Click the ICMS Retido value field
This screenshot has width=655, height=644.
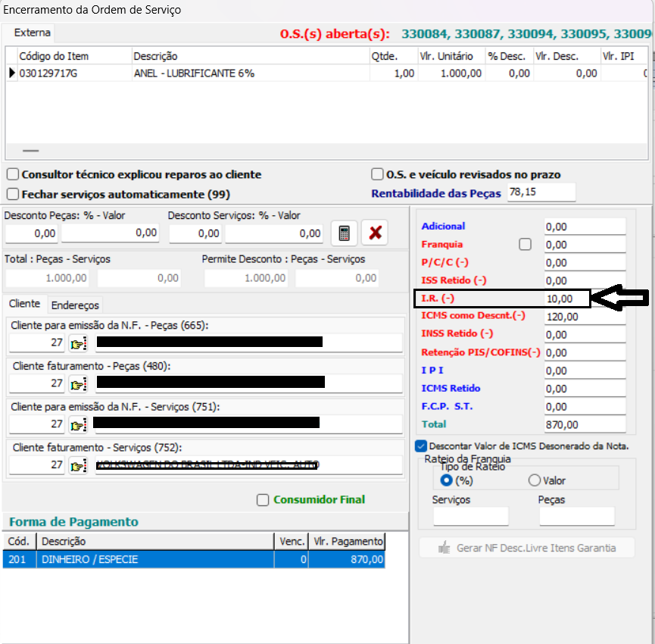pyautogui.click(x=585, y=388)
